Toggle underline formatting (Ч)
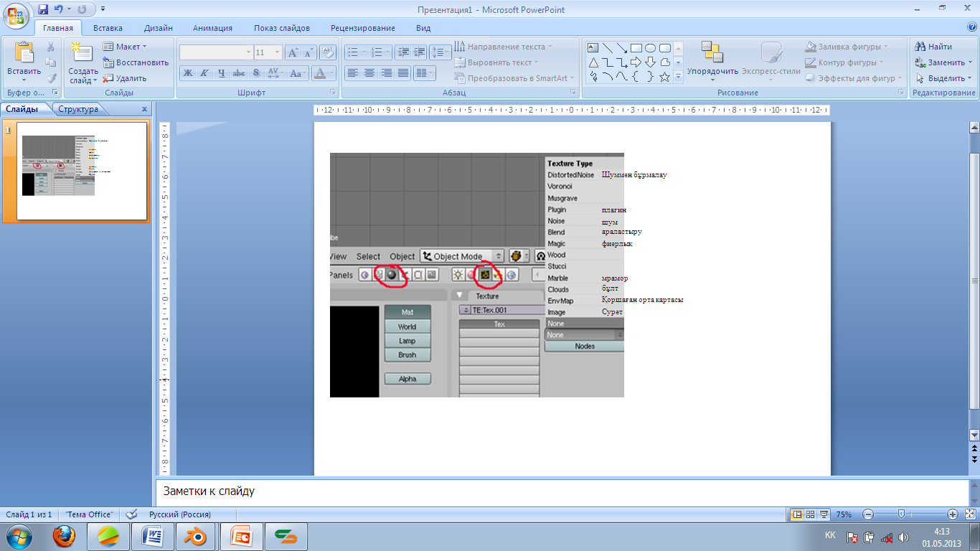The height and width of the screenshot is (551, 980). coord(222,73)
